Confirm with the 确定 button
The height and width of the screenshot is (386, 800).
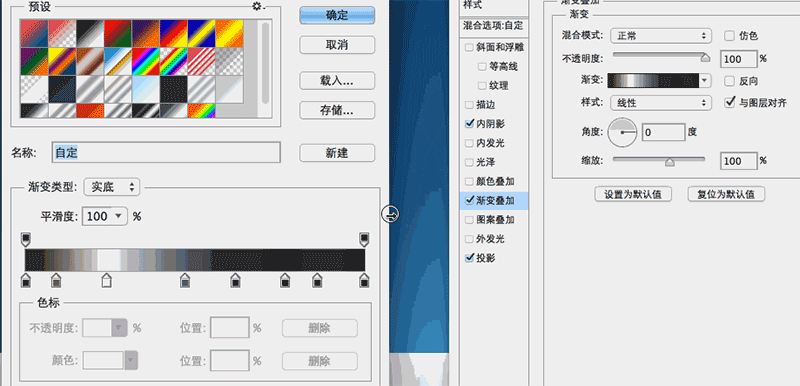point(337,15)
